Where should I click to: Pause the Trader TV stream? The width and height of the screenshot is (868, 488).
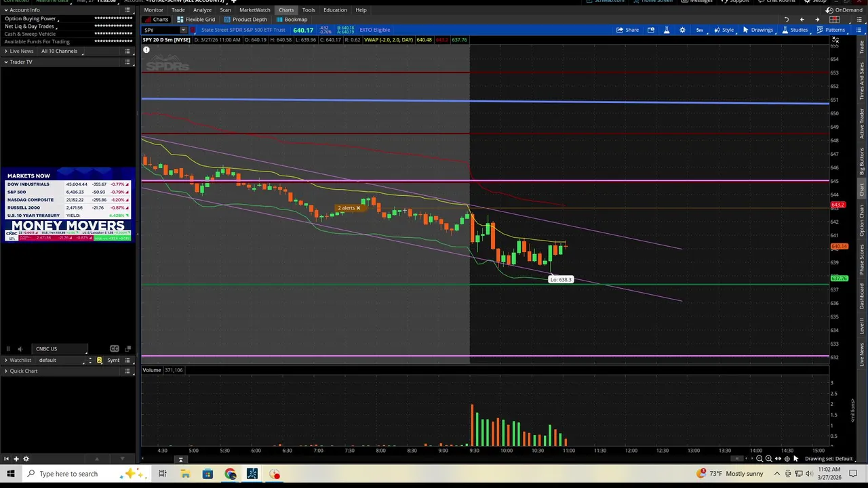(7, 349)
